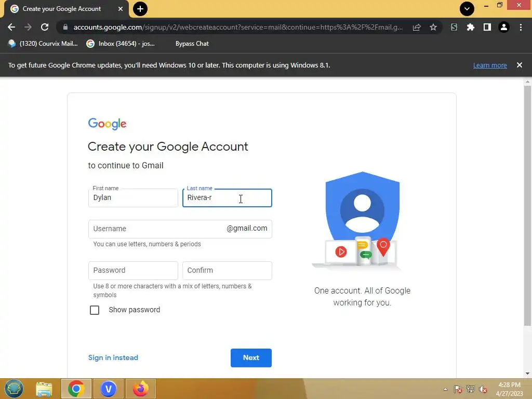
Task: Click 'One account. All of Google' caption
Action: click(362, 291)
